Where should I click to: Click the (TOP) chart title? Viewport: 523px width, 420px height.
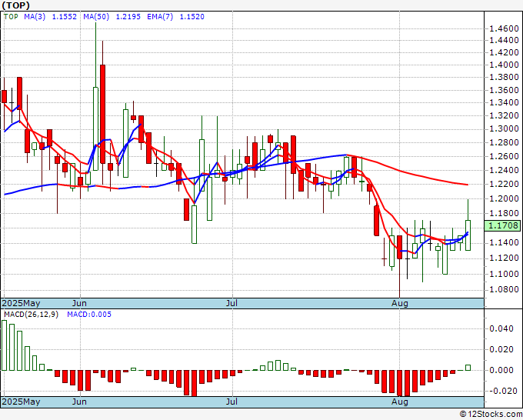(15, 5)
